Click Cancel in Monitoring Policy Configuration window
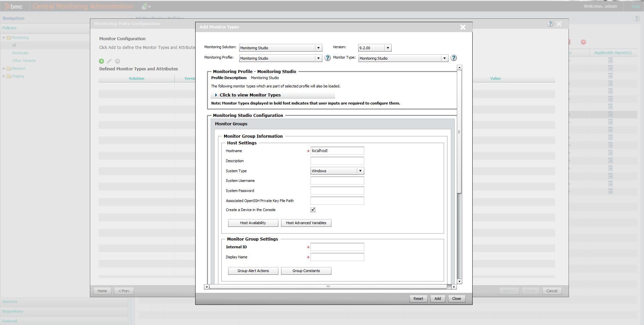 (x=552, y=291)
